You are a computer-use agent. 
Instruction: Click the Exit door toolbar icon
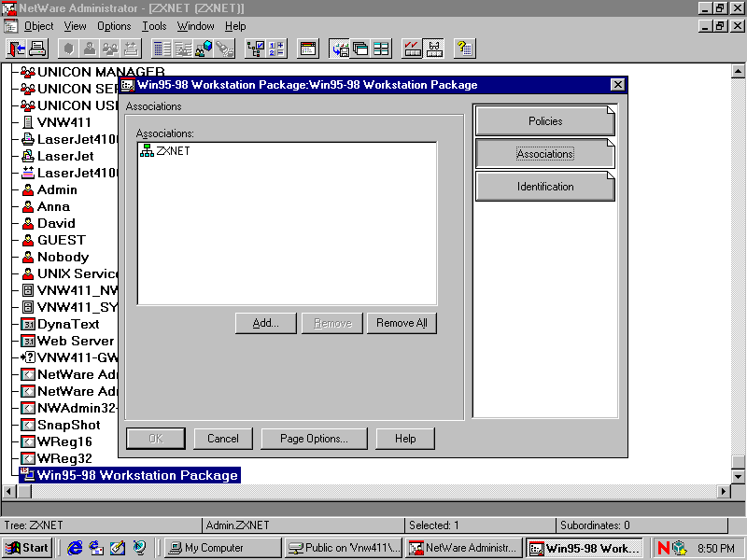16,49
